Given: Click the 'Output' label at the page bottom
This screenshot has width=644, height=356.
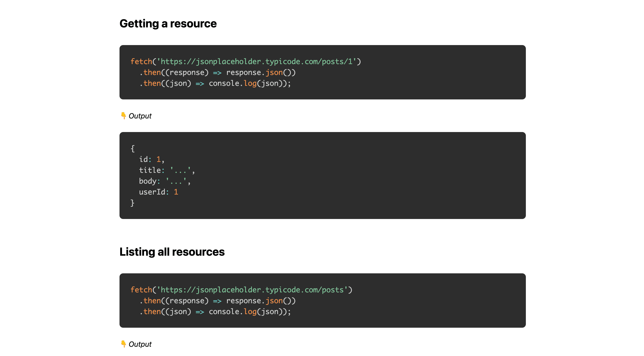Looking at the screenshot, I should point(140,344).
